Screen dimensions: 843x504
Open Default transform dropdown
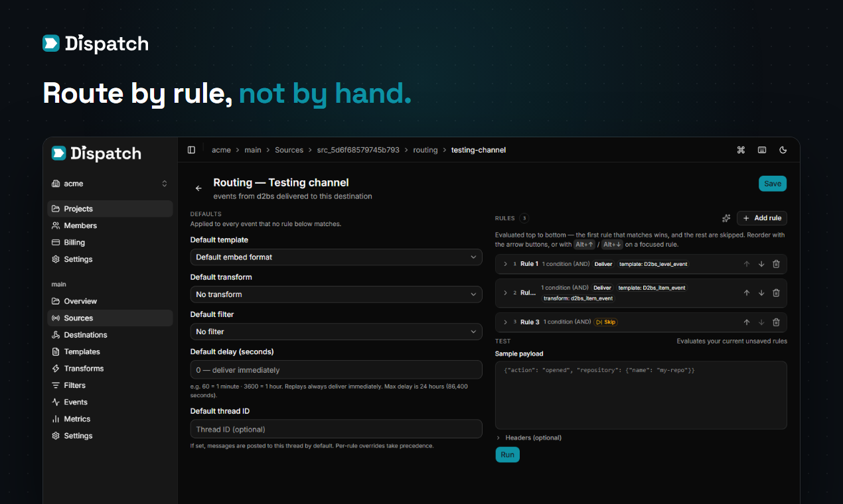click(336, 294)
